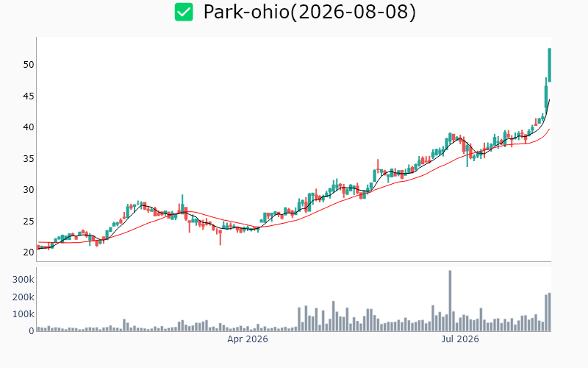588x368 pixels.
Task: Click the 25 price axis label
Action: click(x=29, y=222)
